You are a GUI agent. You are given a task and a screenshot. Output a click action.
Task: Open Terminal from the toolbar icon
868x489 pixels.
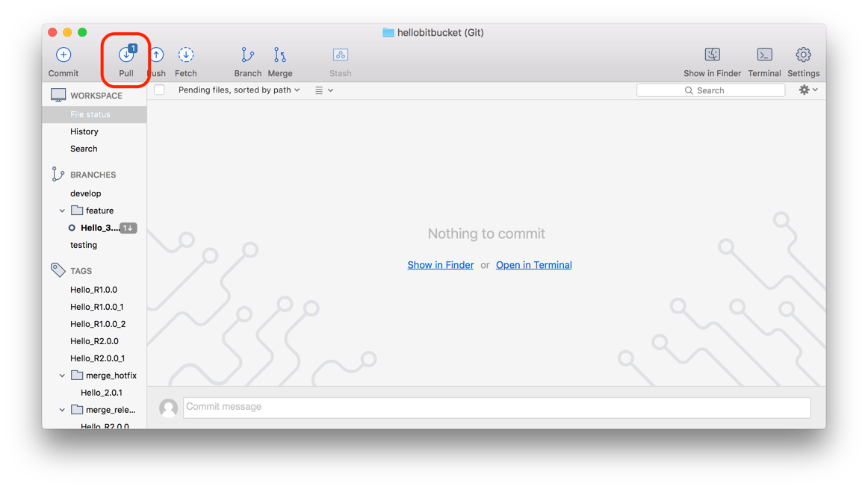point(764,54)
